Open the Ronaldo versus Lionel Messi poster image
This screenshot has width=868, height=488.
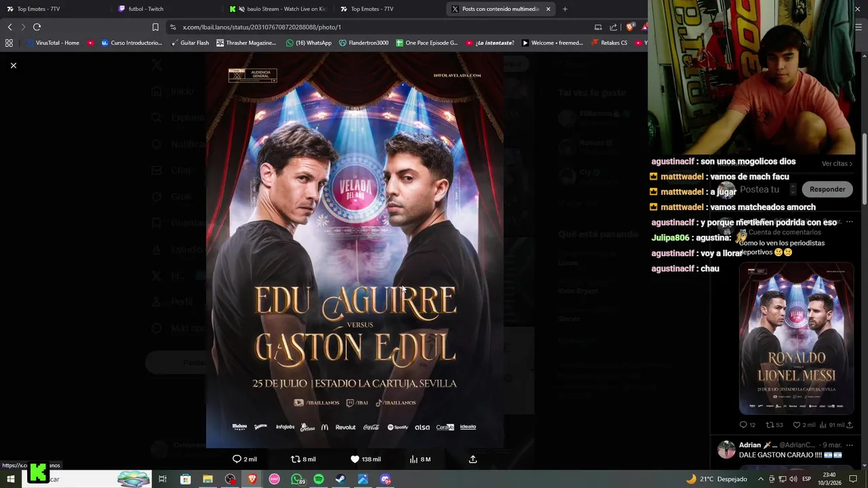(x=796, y=338)
